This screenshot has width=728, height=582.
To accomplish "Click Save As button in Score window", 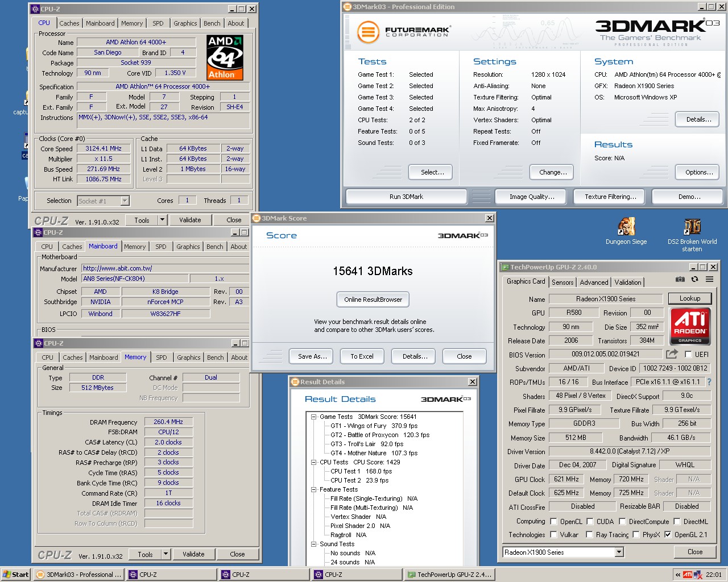I will (x=312, y=356).
